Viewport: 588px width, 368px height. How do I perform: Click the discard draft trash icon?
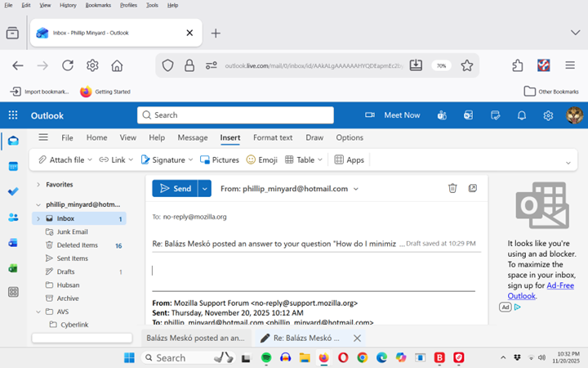click(452, 188)
